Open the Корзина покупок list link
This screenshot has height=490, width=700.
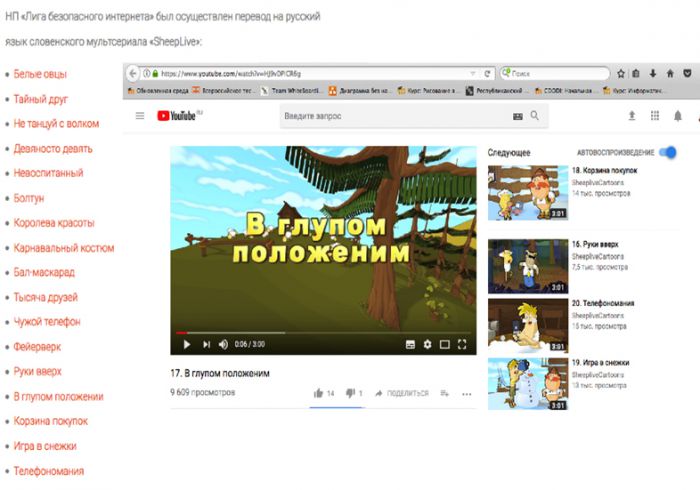(x=50, y=421)
